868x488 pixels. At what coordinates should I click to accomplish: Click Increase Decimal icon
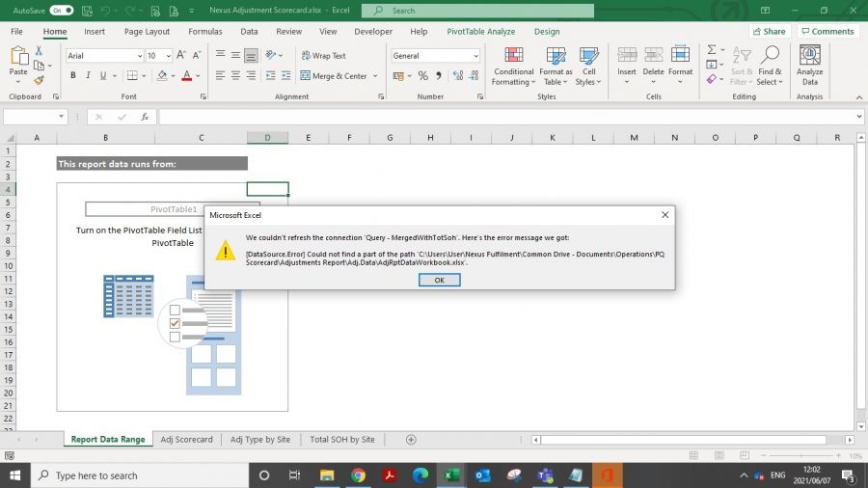(458, 76)
